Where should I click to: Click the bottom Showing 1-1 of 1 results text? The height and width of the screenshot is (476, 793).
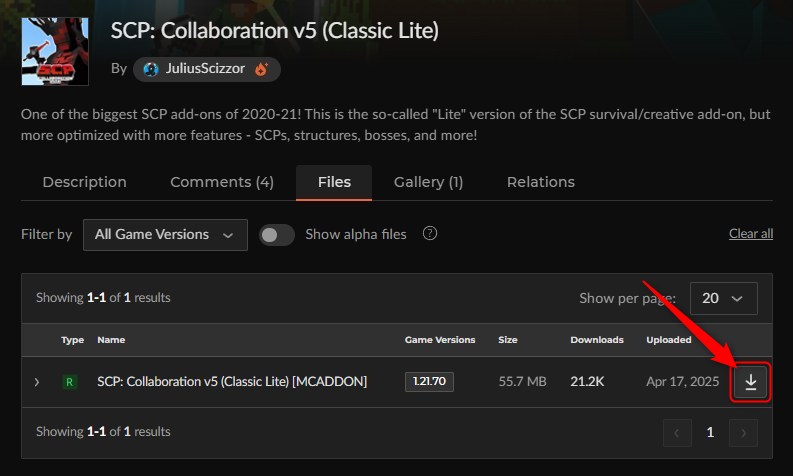coord(103,431)
